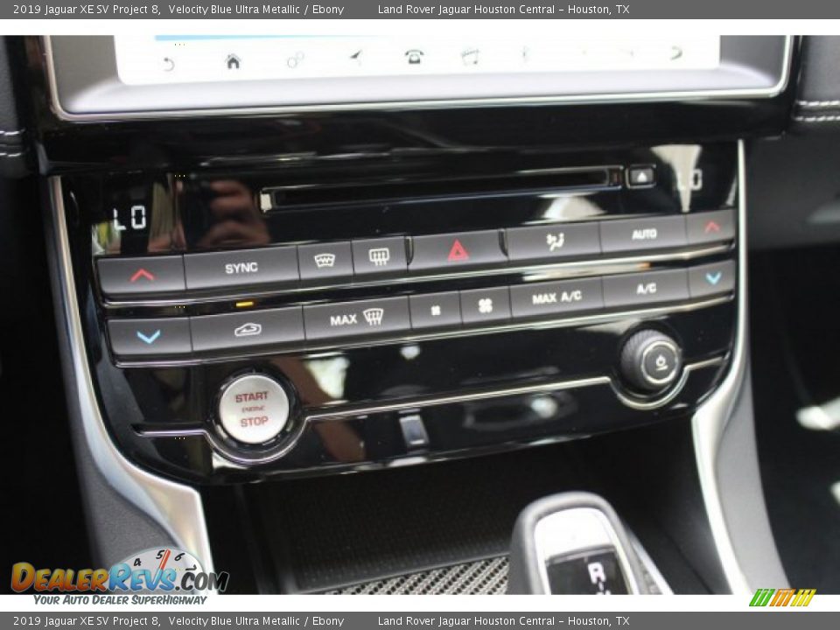The width and height of the screenshot is (840, 630).
Task: Increase fan speed with large fan button
Action: 486,306
